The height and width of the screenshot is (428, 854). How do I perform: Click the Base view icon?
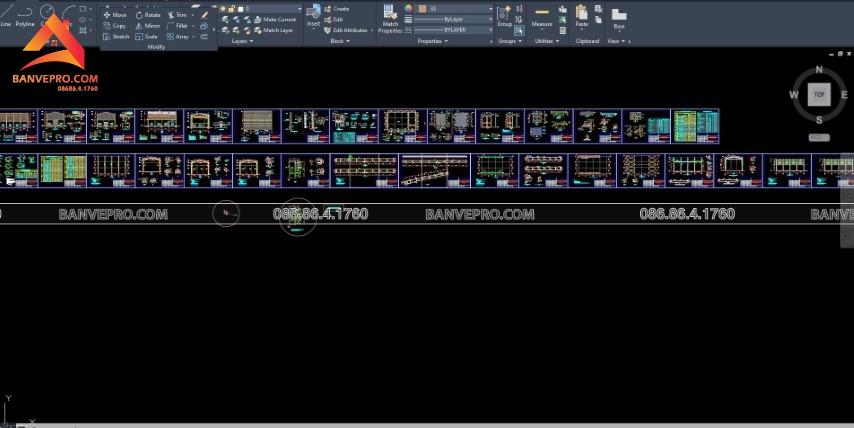pyautogui.click(x=619, y=18)
